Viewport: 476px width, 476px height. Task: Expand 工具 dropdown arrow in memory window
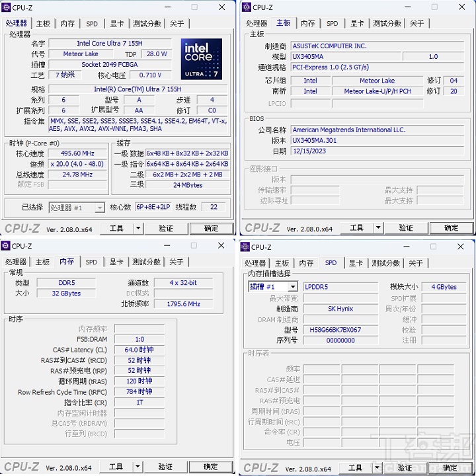coord(138,466)
